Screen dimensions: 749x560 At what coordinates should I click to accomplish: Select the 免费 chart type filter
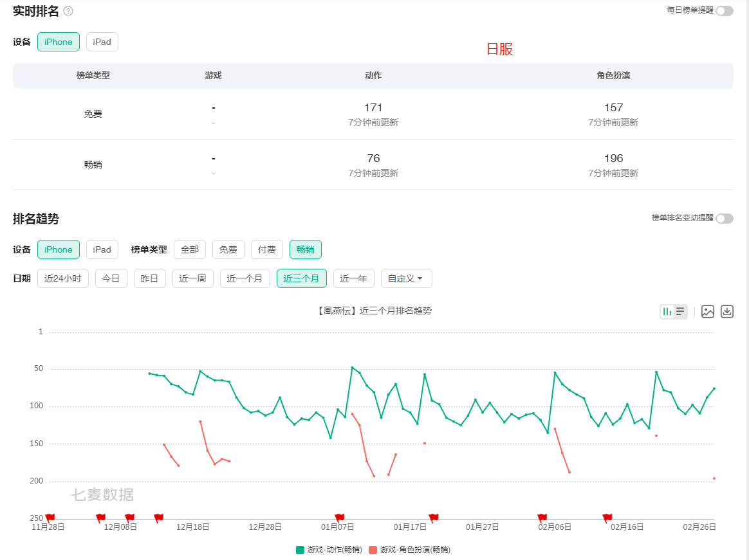click(228, 249)
